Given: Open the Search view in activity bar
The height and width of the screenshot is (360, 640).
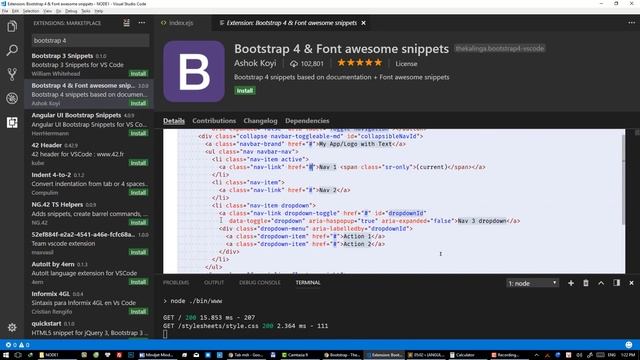Looking at the screenshot, I should point(12,51).
